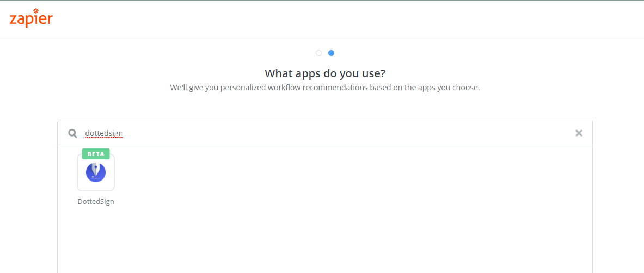Click the green BETA badge
644x273 pixels.
coord(96,154)
